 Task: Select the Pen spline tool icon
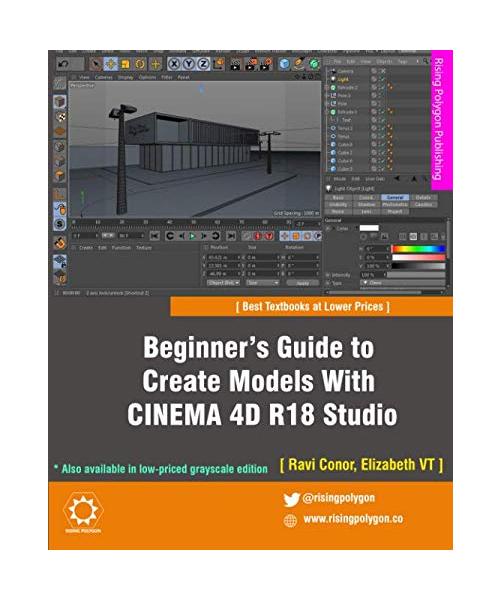coord(299,64)
